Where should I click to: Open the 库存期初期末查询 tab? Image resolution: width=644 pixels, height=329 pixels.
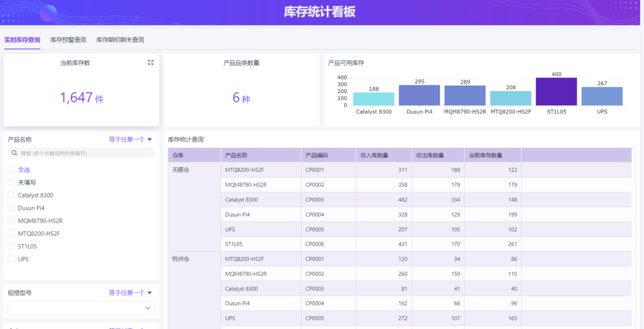click(x=120, y=40)
